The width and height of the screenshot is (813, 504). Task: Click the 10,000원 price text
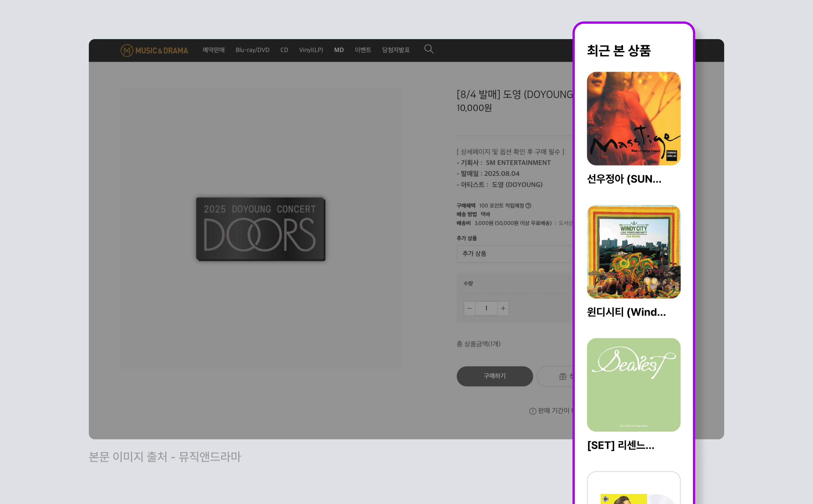click(474, 108)
